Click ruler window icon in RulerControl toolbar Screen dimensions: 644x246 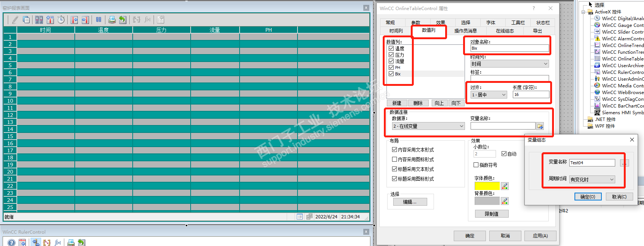pos(36,243)
